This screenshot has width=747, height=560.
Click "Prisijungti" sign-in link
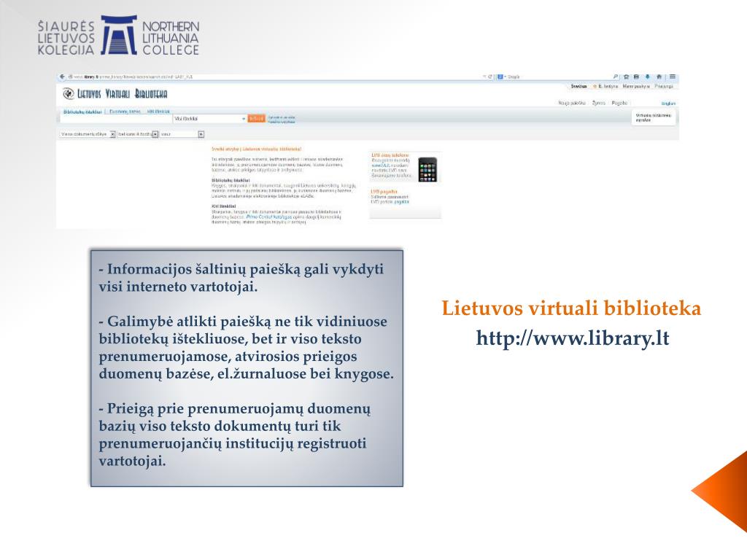click(664, 86)
